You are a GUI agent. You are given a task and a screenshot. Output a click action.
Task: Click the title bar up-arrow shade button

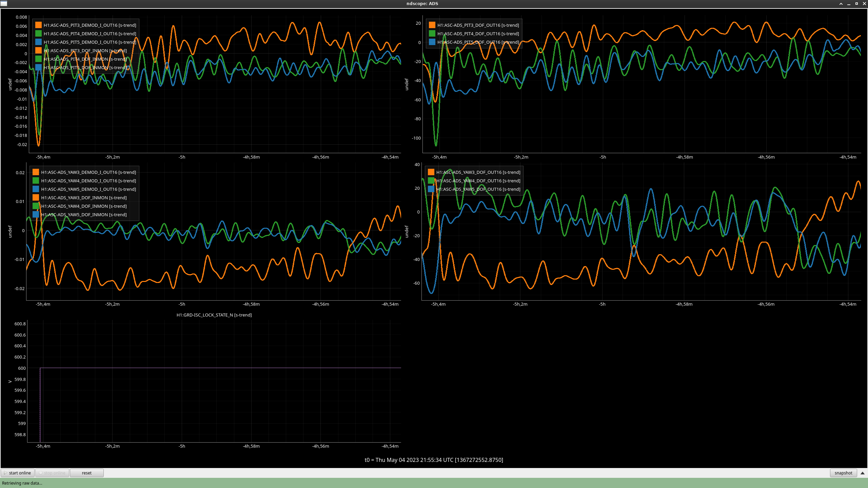pyautogui.click(x=841, y=4)
